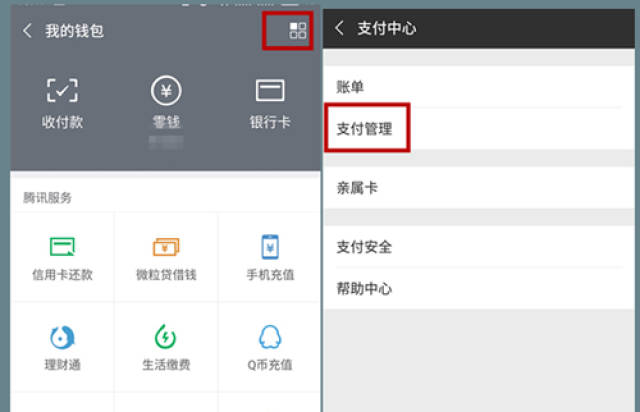The width and height of the screenshot is (640, 412).
Task: Click the 微粒贷借钱 label
Action: [x=166, y=275]
